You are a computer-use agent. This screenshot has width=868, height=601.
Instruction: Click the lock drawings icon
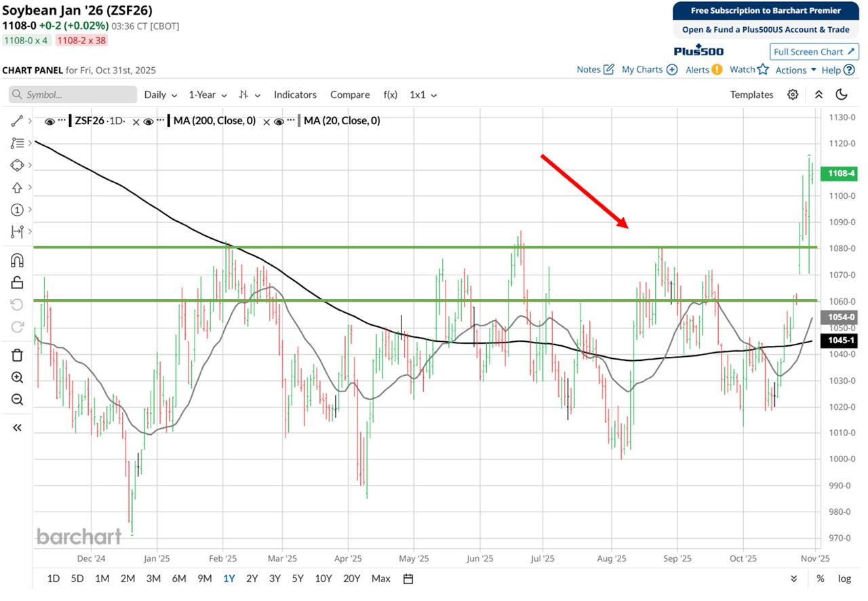click(18, 282)
